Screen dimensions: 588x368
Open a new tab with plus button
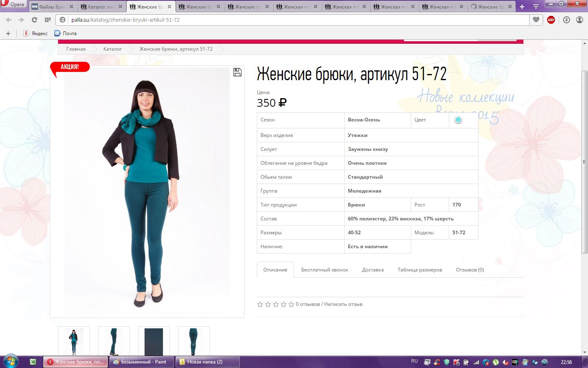pyautogui.click(x=522, y=7)
